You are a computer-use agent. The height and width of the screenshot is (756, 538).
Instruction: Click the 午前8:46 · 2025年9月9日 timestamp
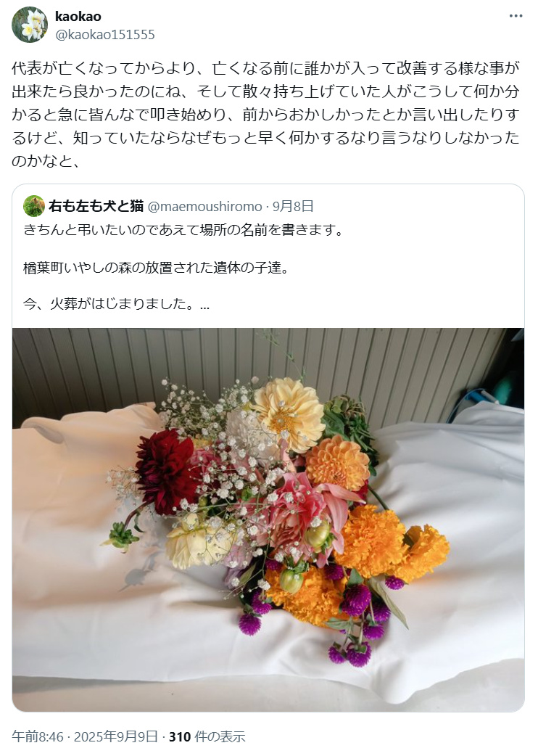point(85,736)
